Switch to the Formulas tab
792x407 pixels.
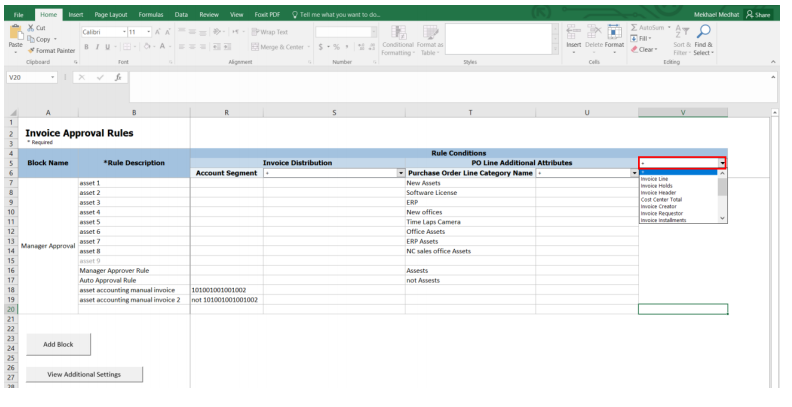[151, 15]
